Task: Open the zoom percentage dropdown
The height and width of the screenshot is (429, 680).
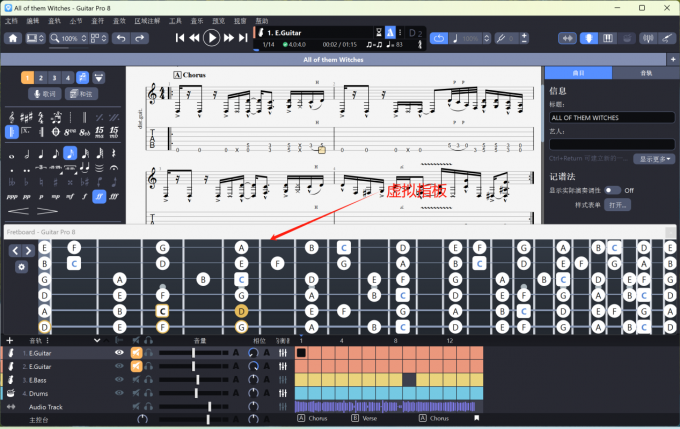Action: point(71,38)
